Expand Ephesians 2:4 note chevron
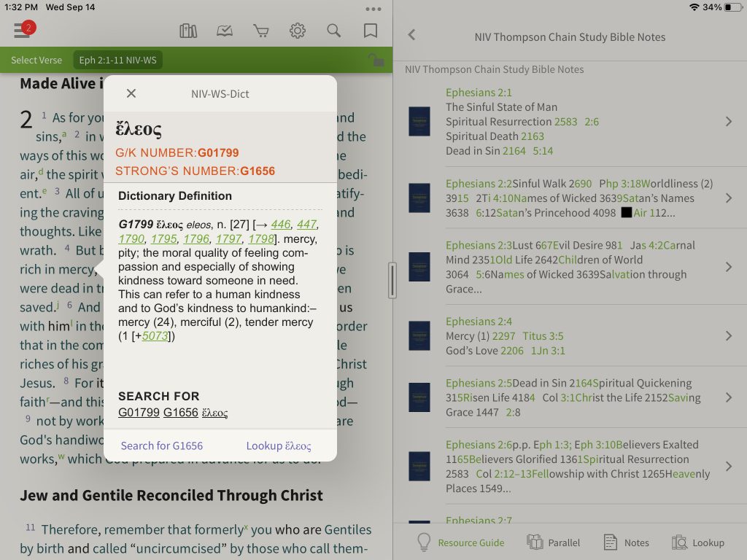Image resolution: width=747 pixels, height=560 pixels. pyautogui.click(x=729, y=335)
